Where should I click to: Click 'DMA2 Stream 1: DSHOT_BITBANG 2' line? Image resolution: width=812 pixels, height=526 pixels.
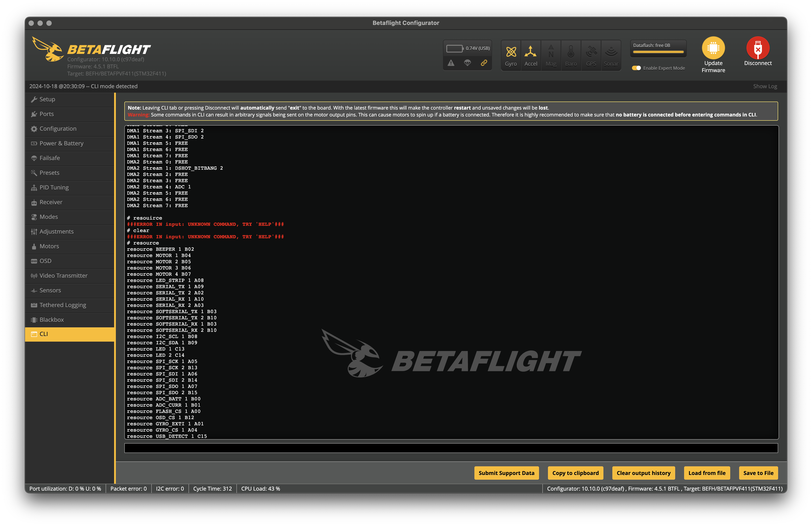pos(175,168)
